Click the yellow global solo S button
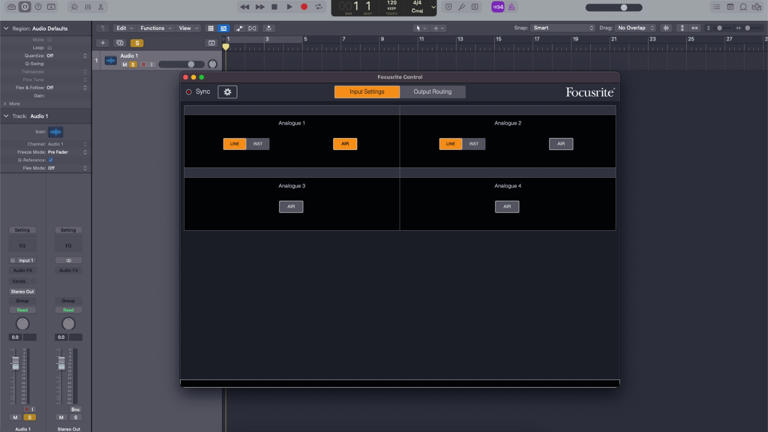This screenshot has height=432, width=768. click(137, 43)
